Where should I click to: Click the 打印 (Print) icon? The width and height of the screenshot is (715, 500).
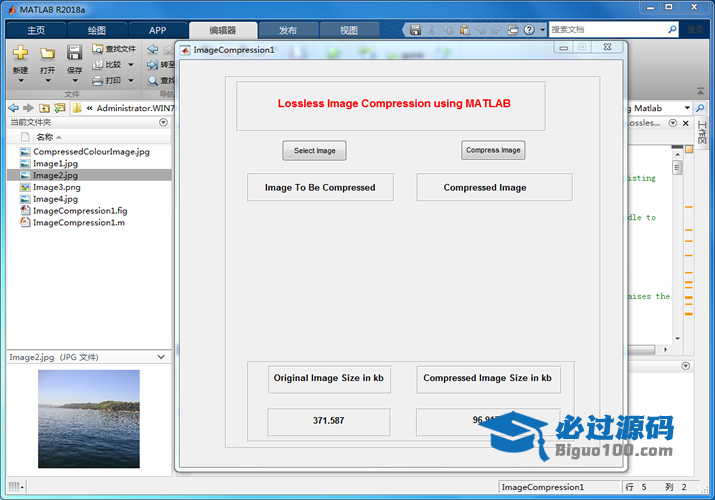pos(98,81)
